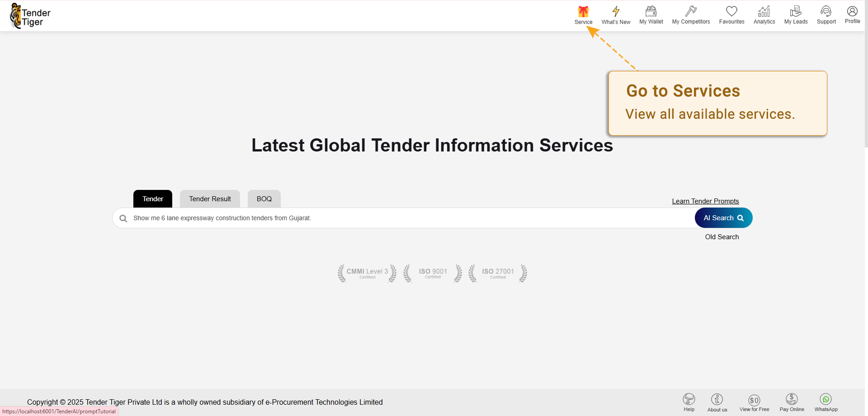
Task: Open the Profile user icon
Action: point(852,11)
